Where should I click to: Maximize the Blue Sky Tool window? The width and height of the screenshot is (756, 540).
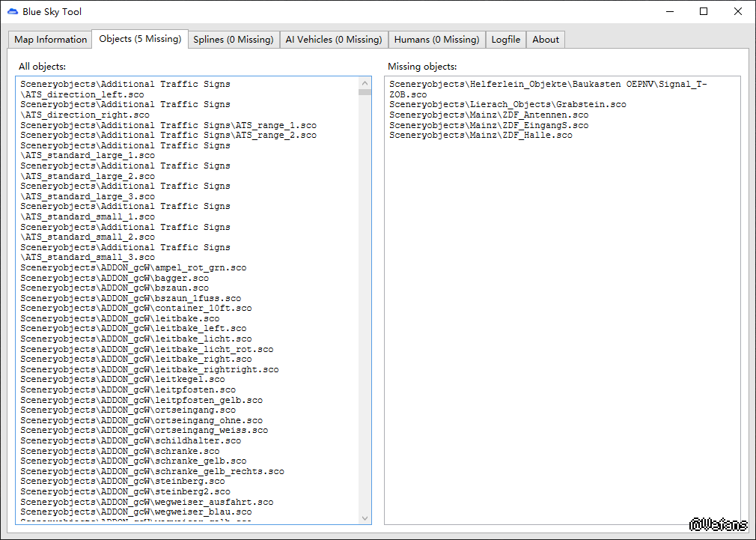click(x=703, y=11)
